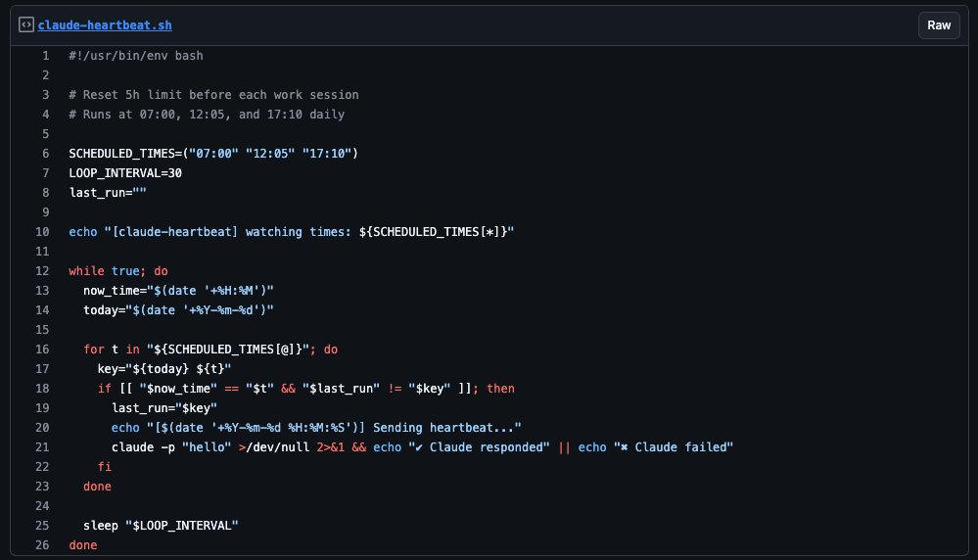The height and width of the screenshot is (560, 978).
Task: Click the 'claude -p "hello"' command line
Action: click(422, 447)
